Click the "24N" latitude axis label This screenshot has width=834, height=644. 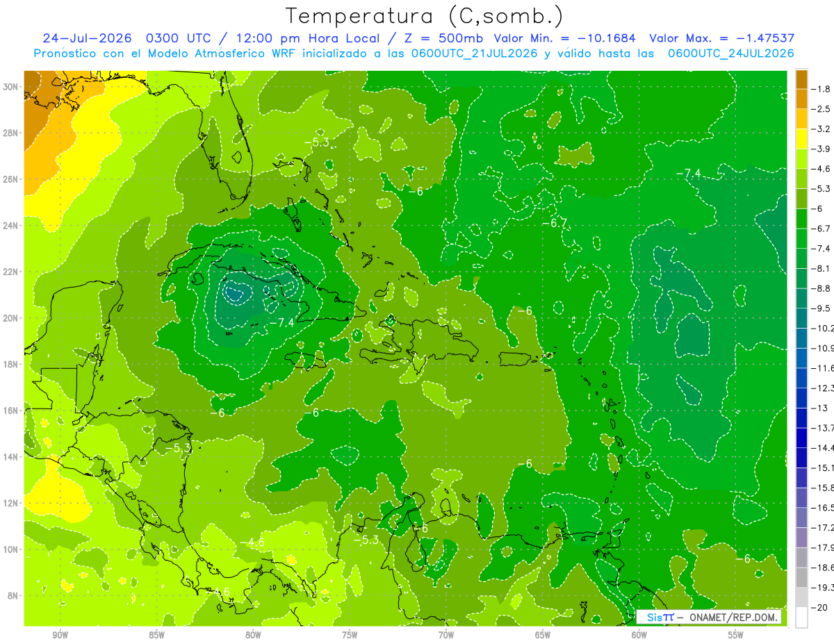[11, 225]
